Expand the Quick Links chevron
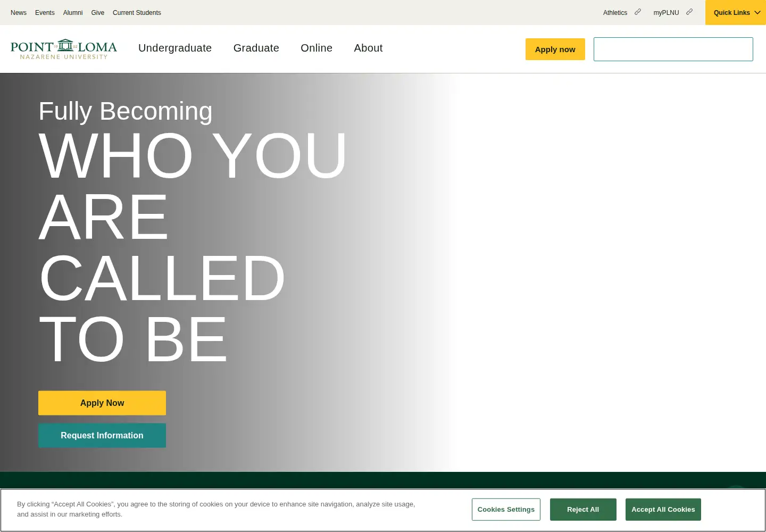The width and height of the screenshot is (766, 532). (x=757, y=12)
